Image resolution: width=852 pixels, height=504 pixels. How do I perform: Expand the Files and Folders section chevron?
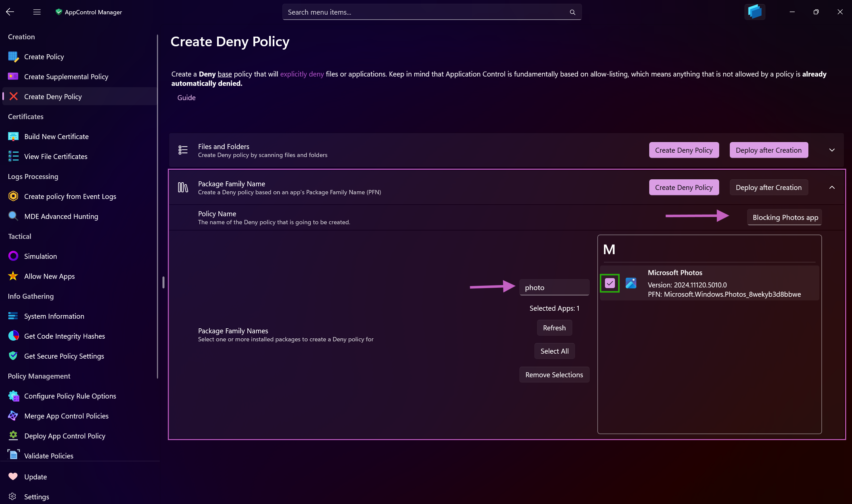(x=833, y=150)
